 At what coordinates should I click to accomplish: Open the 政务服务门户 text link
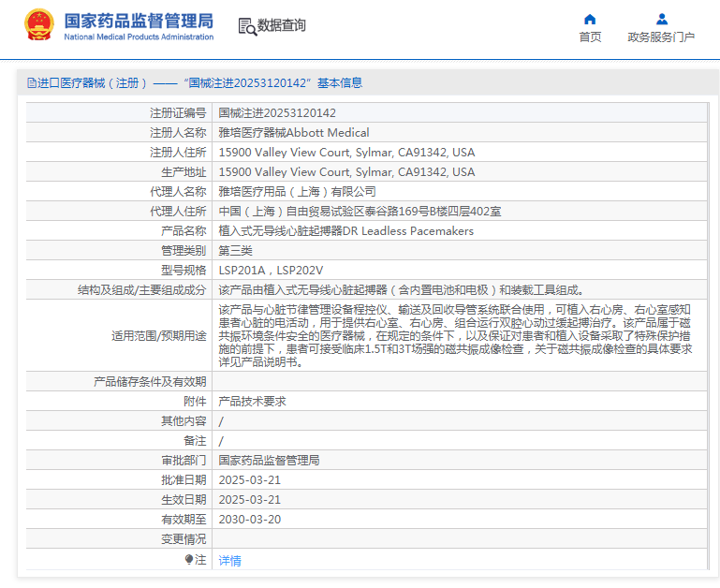[x=661, y=37]
